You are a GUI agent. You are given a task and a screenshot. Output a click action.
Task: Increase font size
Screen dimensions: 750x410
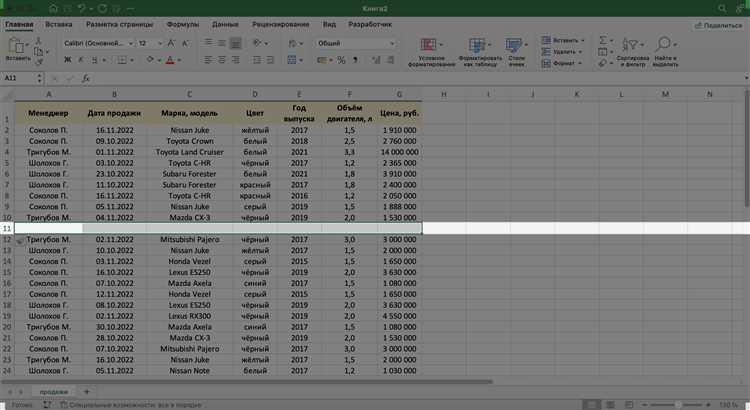coord(171,44)
